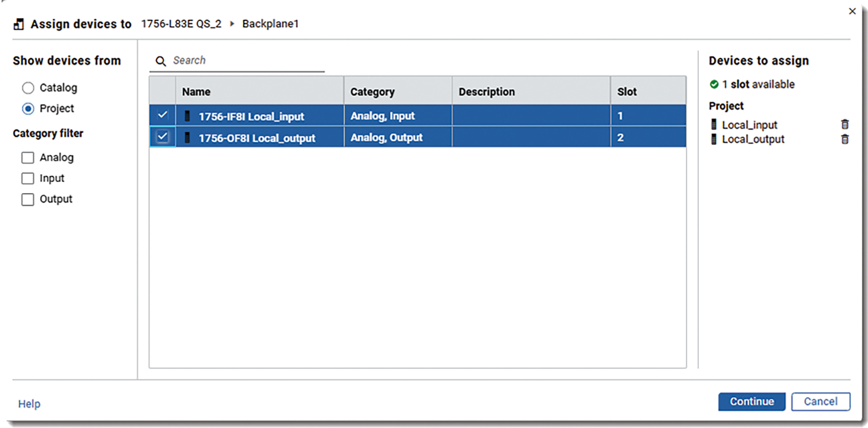This screenshot has height=428, width=868.
Task: Delete Local_output from devices to assign
Action: tap(844, 139)
